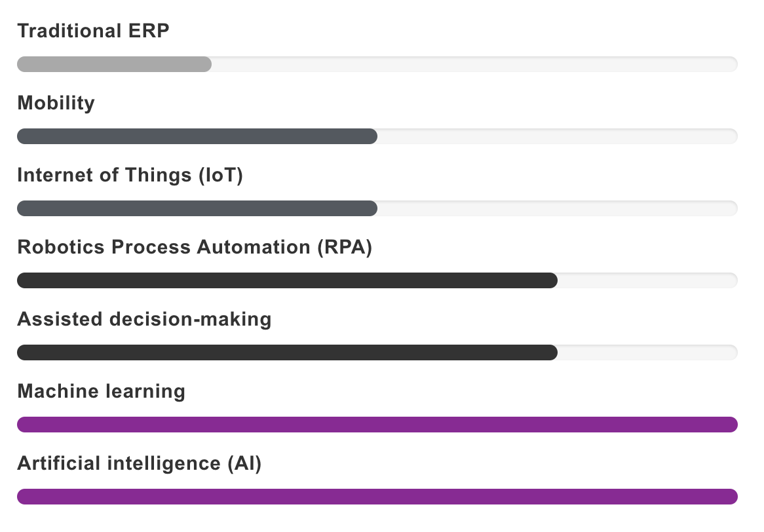Click the Mobility progress bar fill
This screenshot has width=764, height=532.
197,136
